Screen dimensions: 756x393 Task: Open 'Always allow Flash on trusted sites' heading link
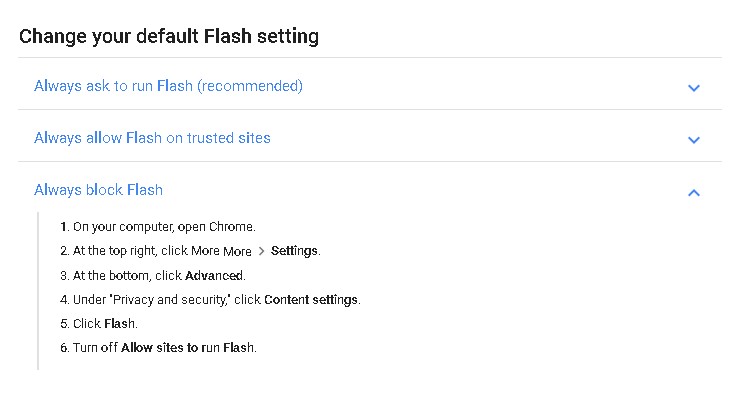tap(152, 138)
